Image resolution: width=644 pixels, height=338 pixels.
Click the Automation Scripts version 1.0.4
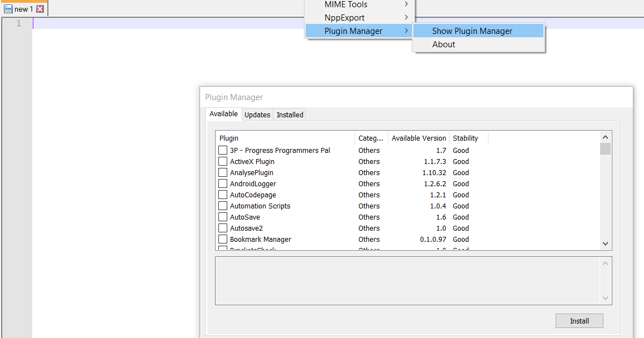tap(438, 206)
